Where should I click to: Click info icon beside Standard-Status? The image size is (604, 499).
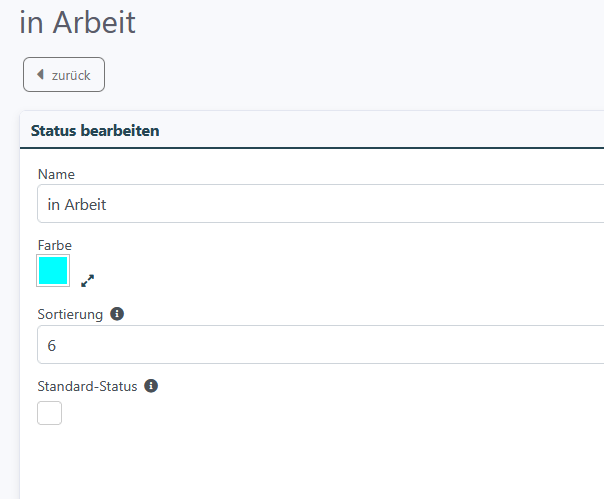click(151, 386)
